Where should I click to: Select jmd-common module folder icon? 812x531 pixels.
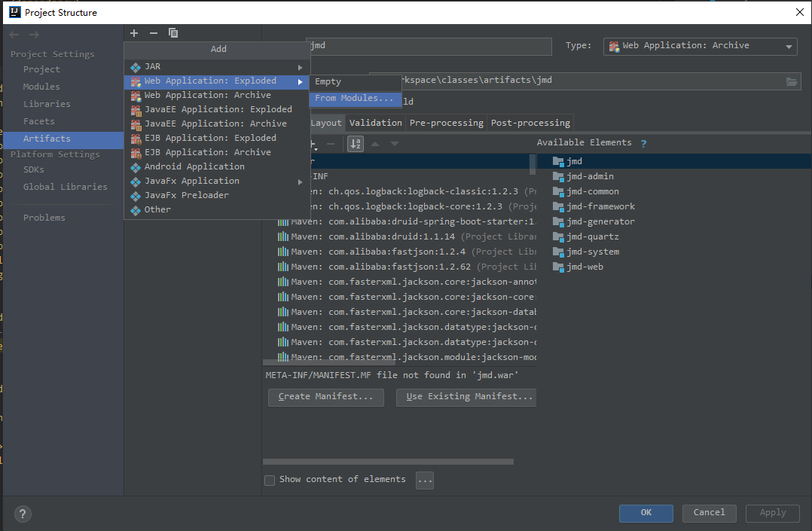(558, 191)
